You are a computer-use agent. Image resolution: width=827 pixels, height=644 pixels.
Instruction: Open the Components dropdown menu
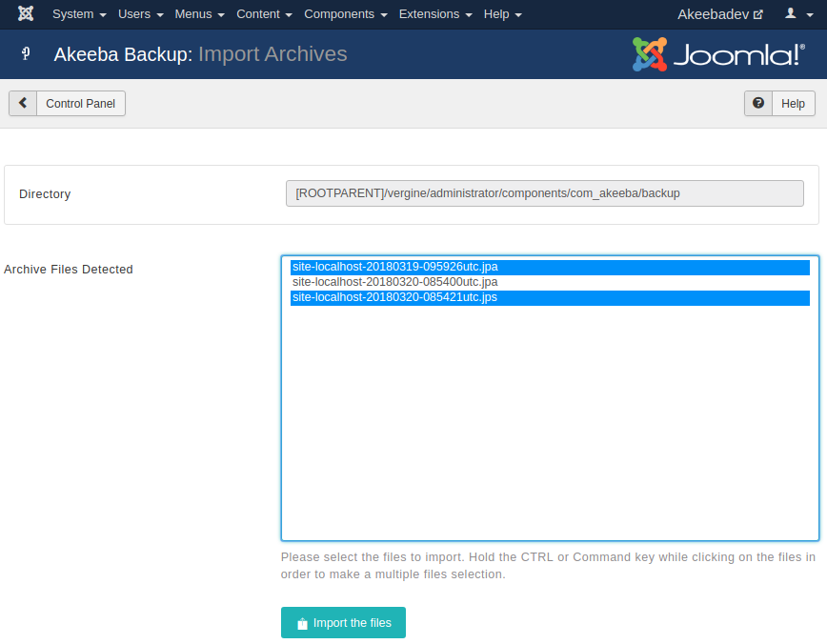(x=346, y=14)
